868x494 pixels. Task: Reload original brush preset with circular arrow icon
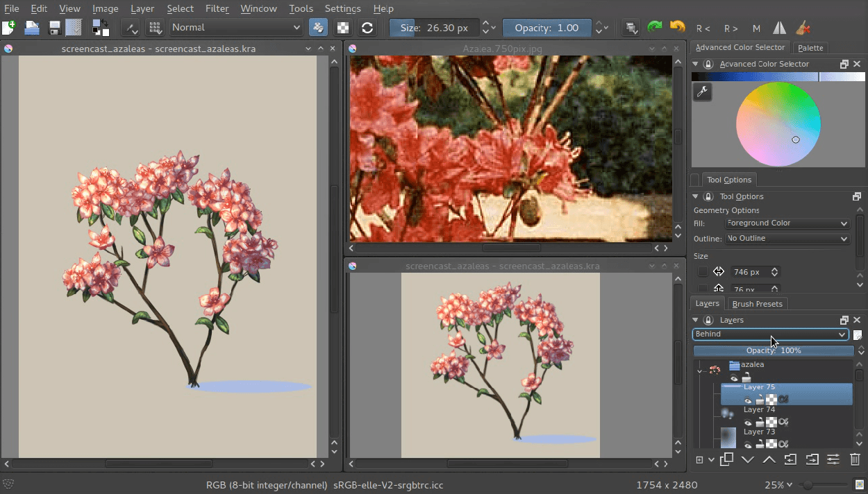(367, 28)
